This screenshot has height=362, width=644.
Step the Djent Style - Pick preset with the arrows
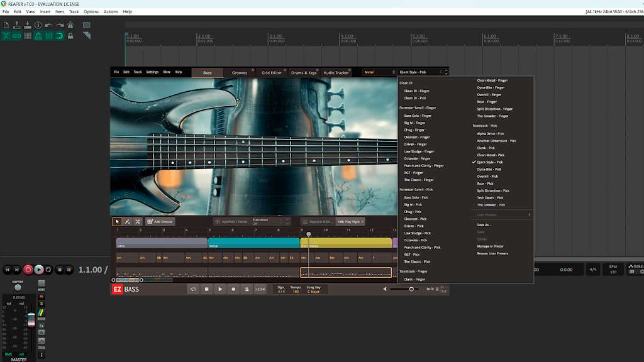tap(446, 72)
